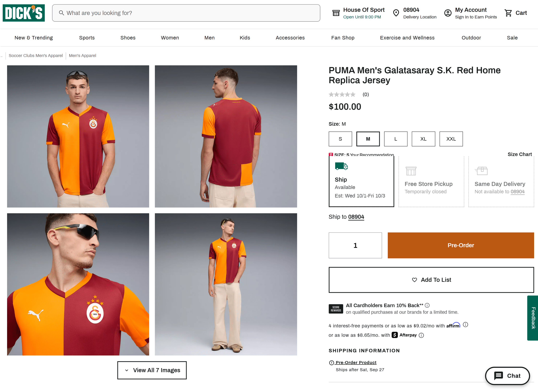
Task: Click the DICK'S logo
Action: coord(24,13)
